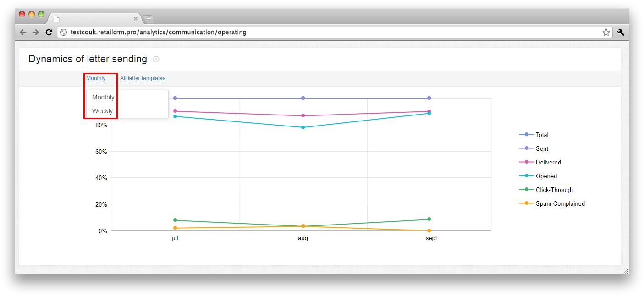This screenshot has width=644, height=296.
Task: Bookmark the page with star icon
Action: coord(606,32)
